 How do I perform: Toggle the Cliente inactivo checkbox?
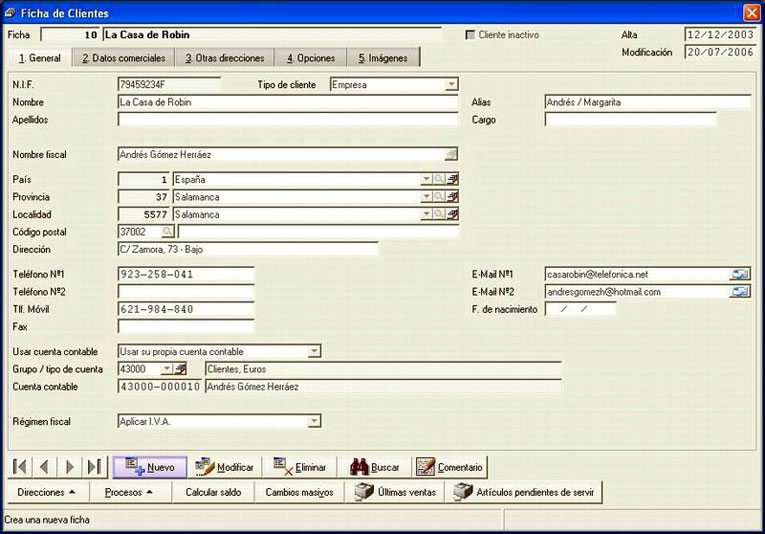[470, 35]
